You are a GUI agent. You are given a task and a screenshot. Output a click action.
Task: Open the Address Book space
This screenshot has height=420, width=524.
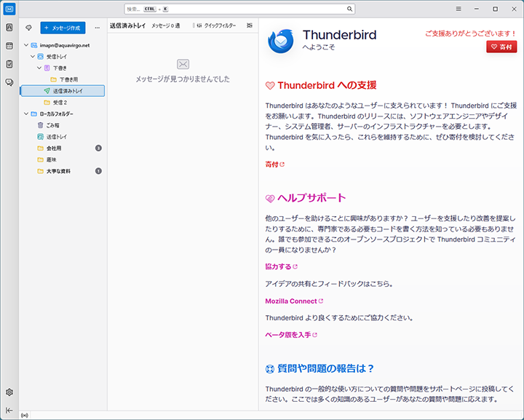pyautogui.click(x=9, y=28)
